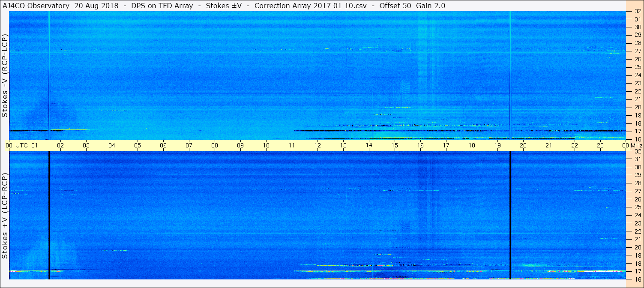
Task: Select the 09 hour mark on time axis
Action: [x=240, y=145]
